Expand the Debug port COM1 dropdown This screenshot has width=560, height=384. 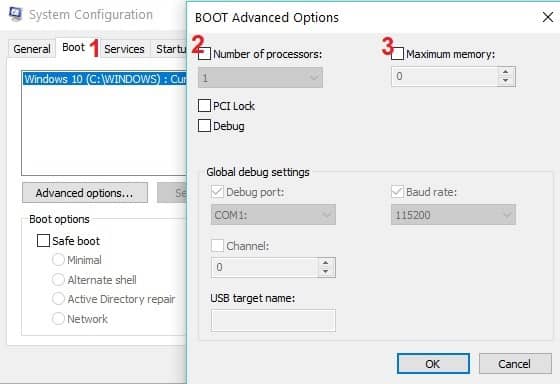273,215
